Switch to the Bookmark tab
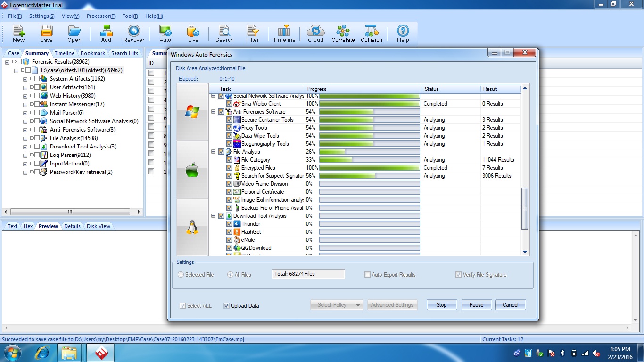The image size is (644, 362). [x=93, y=53]
